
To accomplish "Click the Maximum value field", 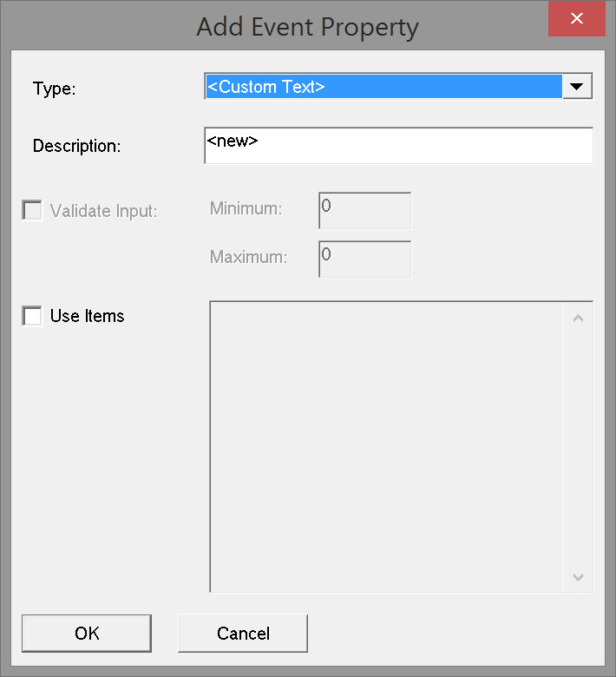I will [364, 258].
